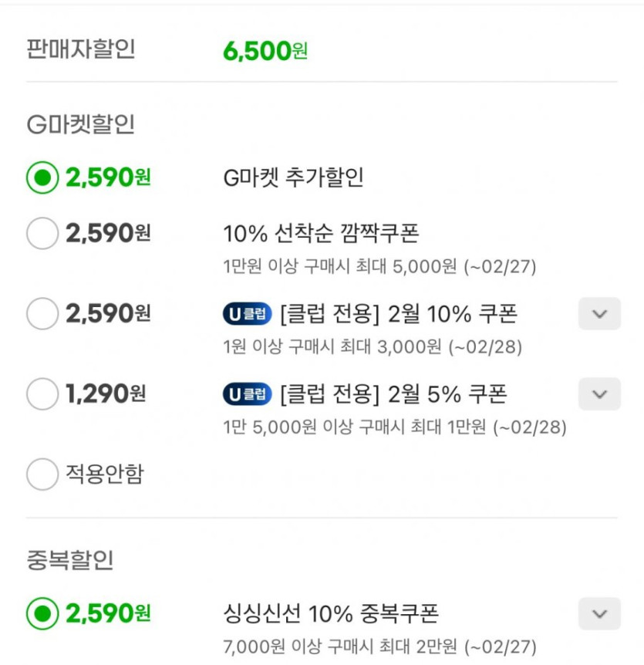Screen dimensions: 644x665
Task: Expand details for 클럽 전용 2월 10% 쿠폰
Action: pos(599,314)
